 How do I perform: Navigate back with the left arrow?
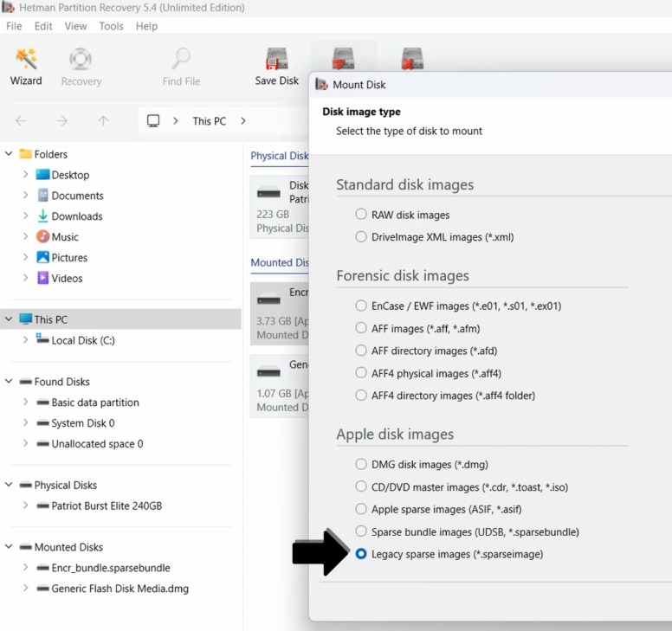point(21,121)
